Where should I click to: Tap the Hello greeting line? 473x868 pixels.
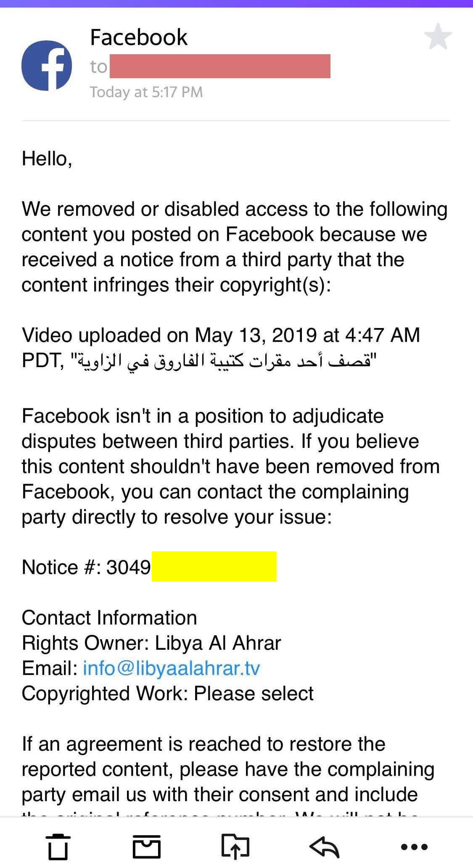[47, 159]
